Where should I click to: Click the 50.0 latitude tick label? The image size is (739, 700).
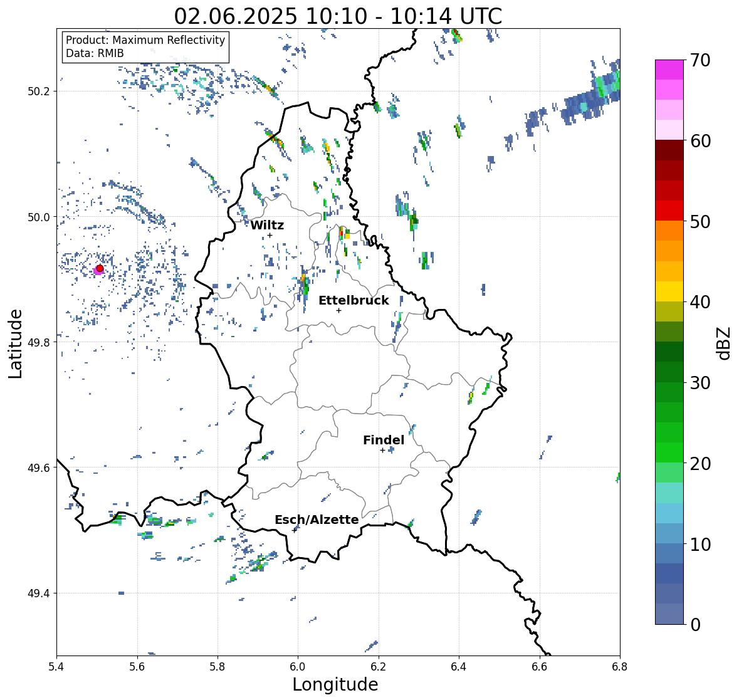pos(39,217)
